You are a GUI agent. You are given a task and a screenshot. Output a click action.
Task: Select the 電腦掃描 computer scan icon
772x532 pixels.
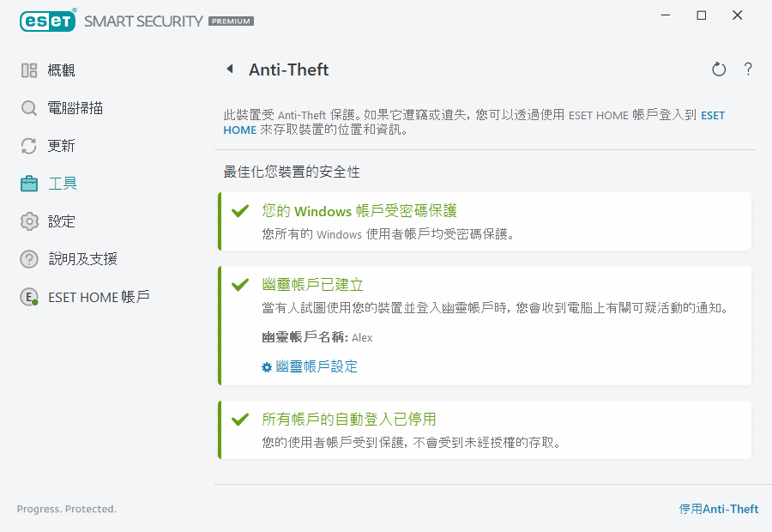click(x=27, y=107)
